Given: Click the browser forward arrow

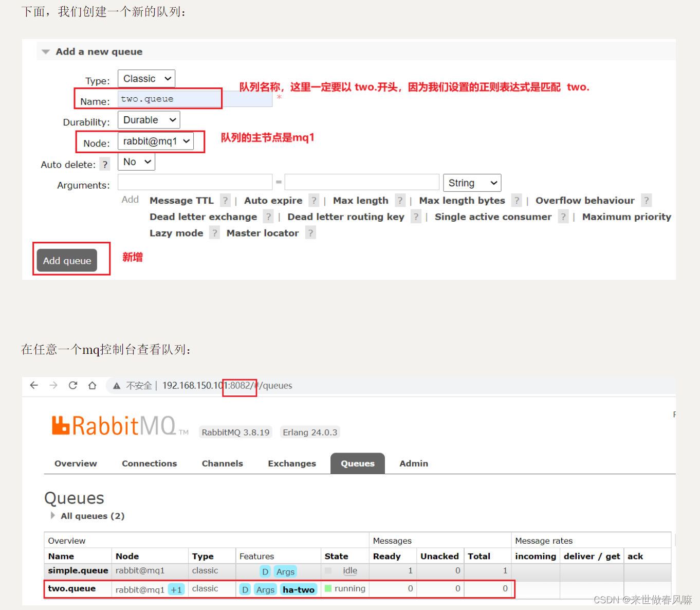Looking at the screenshot, I should click(53, 385).
